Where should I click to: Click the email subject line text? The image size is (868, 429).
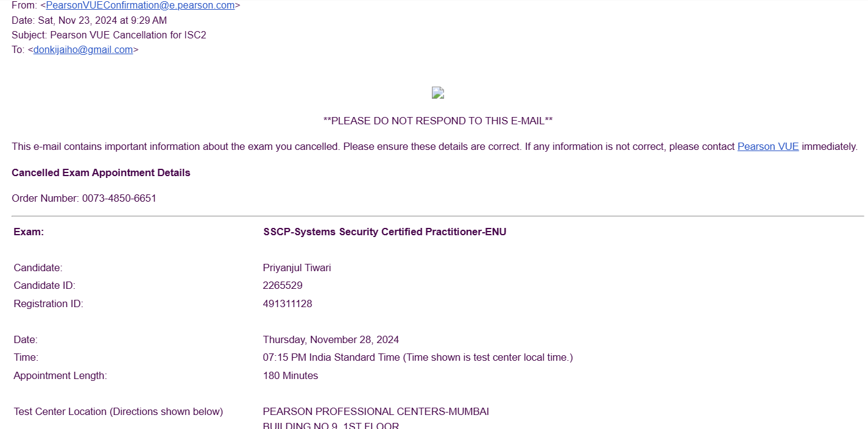pos(109,35)
